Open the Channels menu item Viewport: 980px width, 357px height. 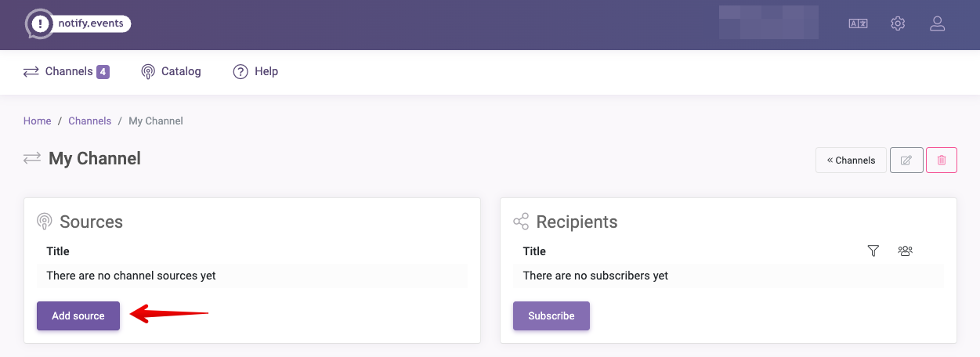pos(67,71)
